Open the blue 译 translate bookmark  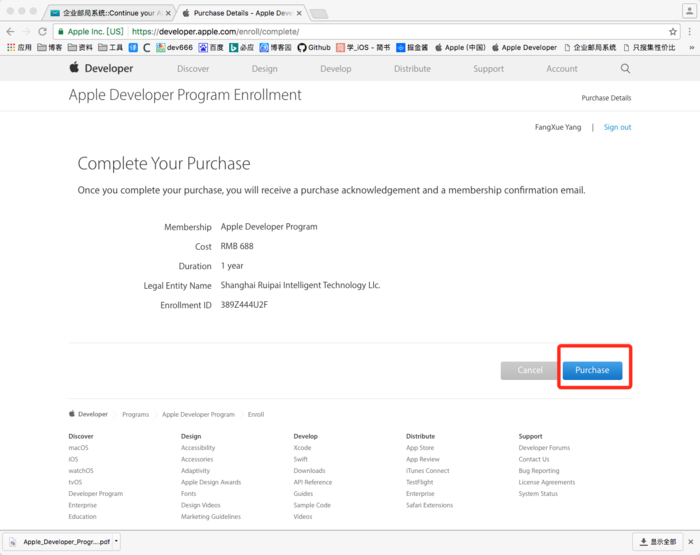133,47
